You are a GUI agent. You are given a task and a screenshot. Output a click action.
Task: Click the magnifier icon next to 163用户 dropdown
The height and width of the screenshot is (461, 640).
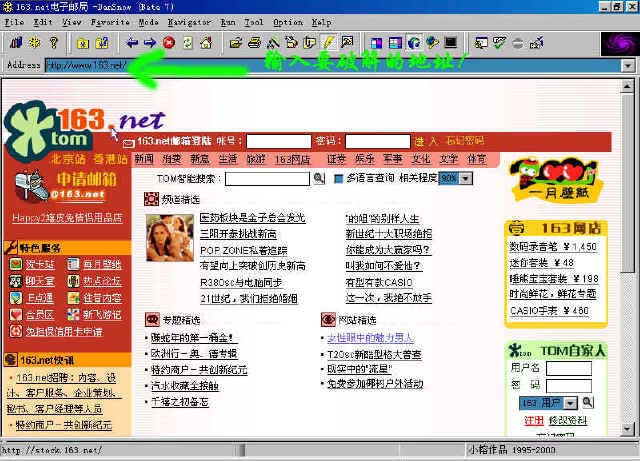[x=587, y=402]
